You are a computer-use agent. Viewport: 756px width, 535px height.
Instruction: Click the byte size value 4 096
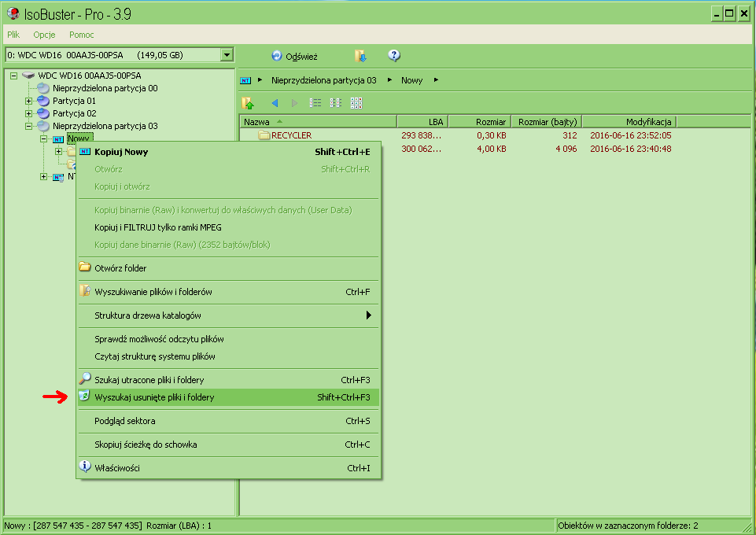pos(566,149)
